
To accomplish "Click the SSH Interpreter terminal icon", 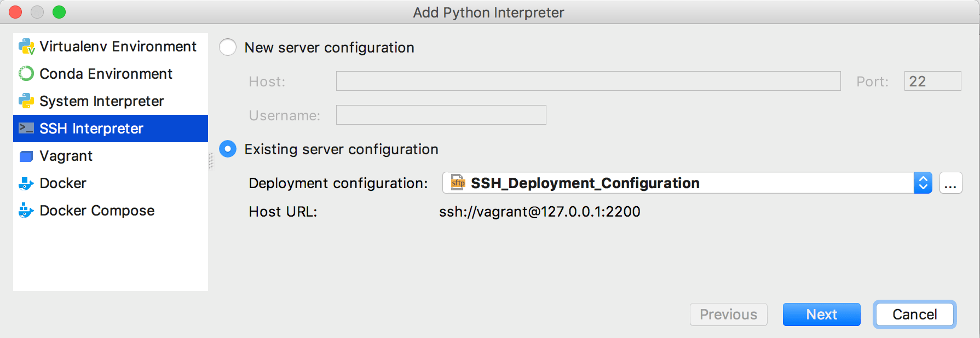I will point(26,129).
